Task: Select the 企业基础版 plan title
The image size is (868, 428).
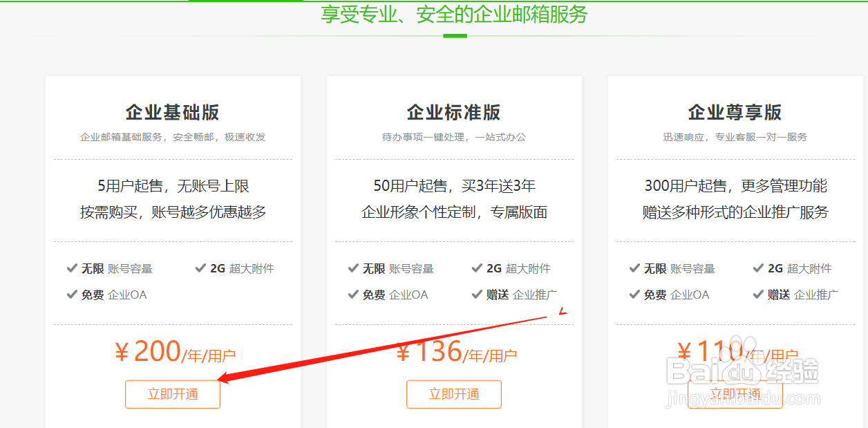Action: pos(172,112)
